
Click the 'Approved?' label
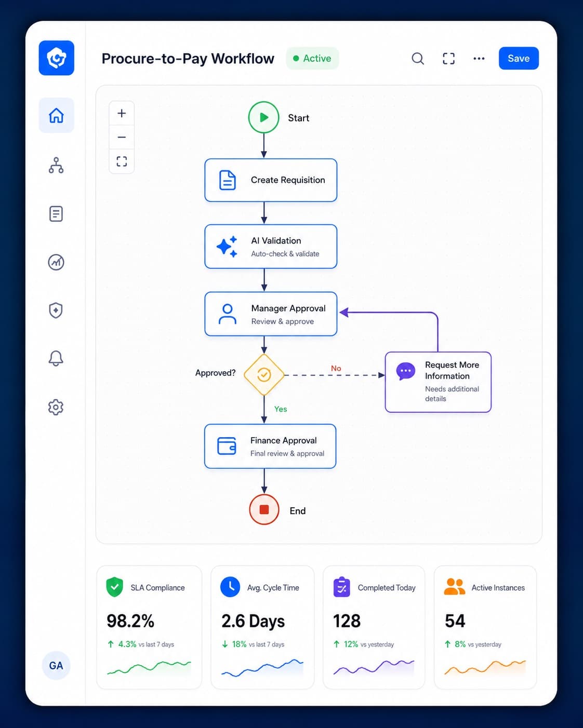pos(215,373)
